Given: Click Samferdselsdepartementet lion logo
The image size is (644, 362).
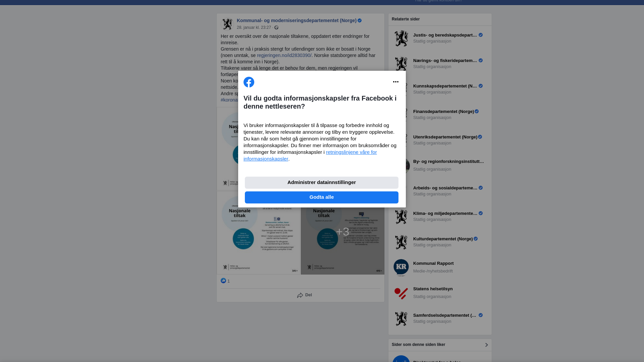Looking at the screenshot, I should 401,318.
